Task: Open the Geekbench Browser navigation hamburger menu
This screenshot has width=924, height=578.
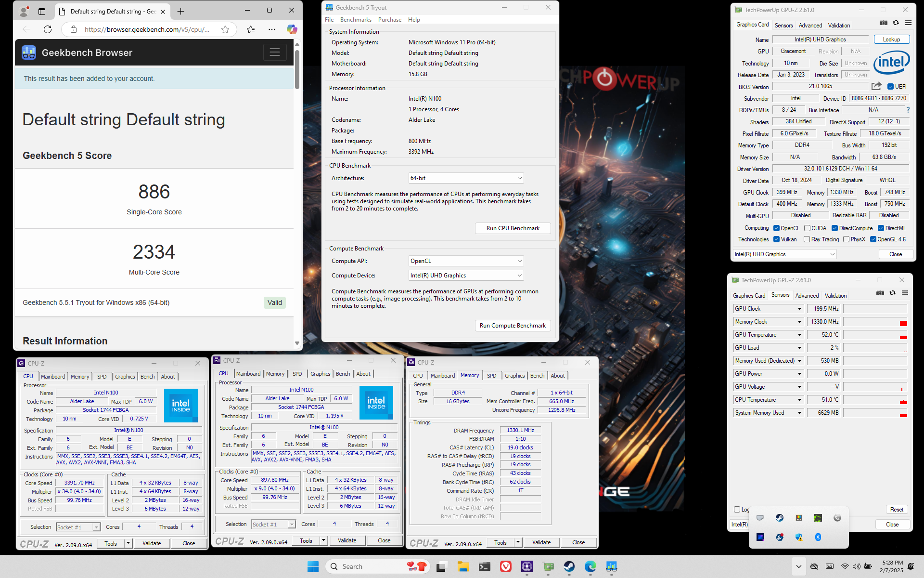Action: point(275,52)
